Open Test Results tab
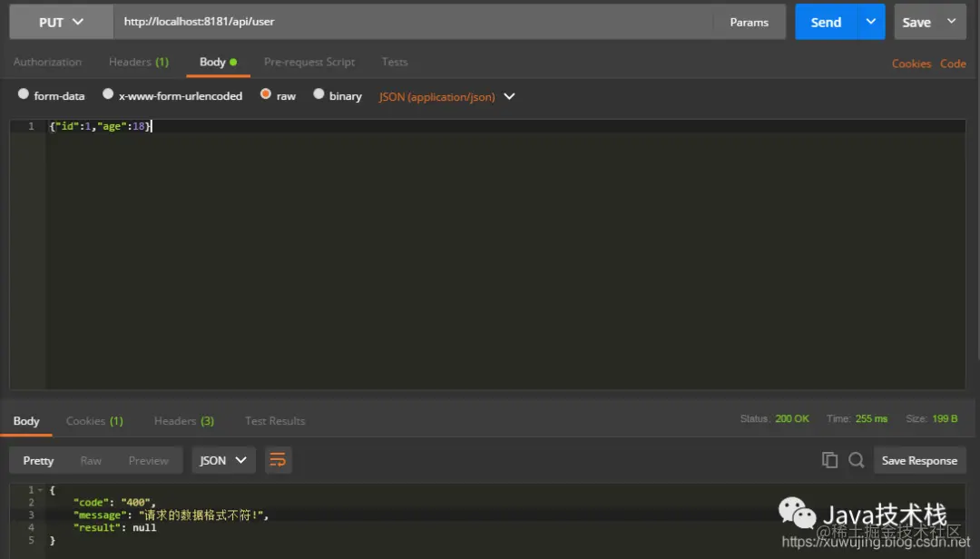This screenshot has height=559, width=980. (x=275, y=421)
